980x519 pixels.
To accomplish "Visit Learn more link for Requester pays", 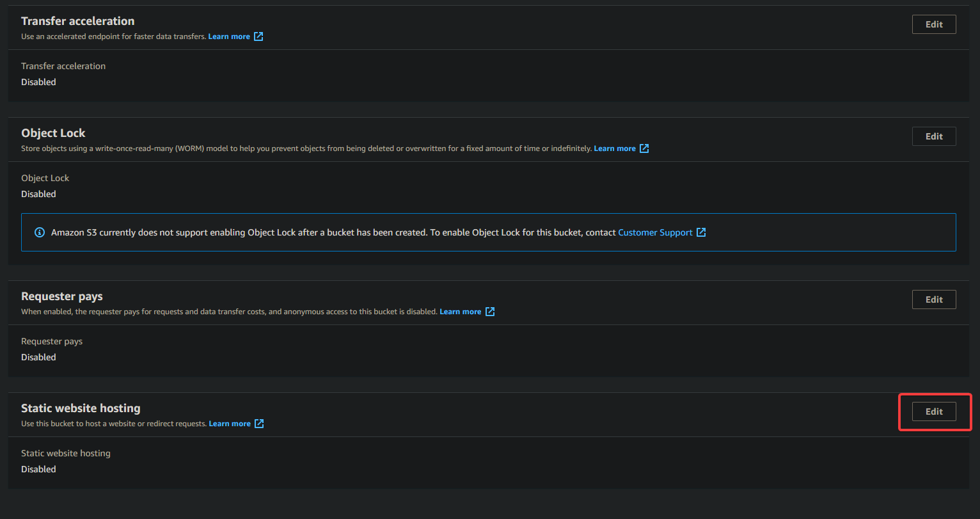I will coord(460,312).
